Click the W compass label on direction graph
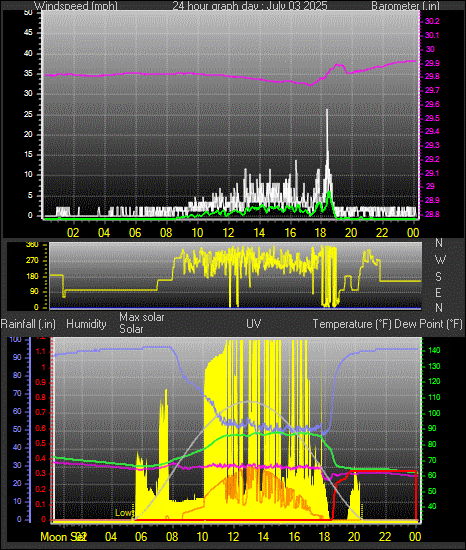 point(440,260)
